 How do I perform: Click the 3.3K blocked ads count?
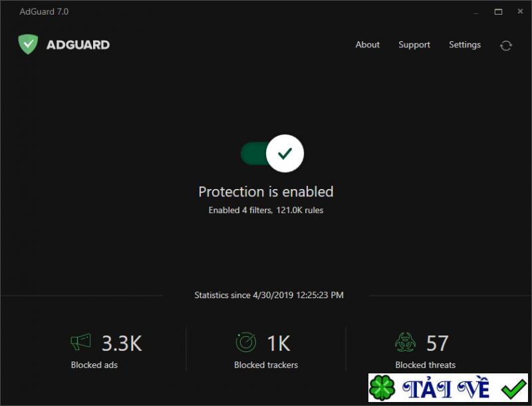(x=122, y=343)
